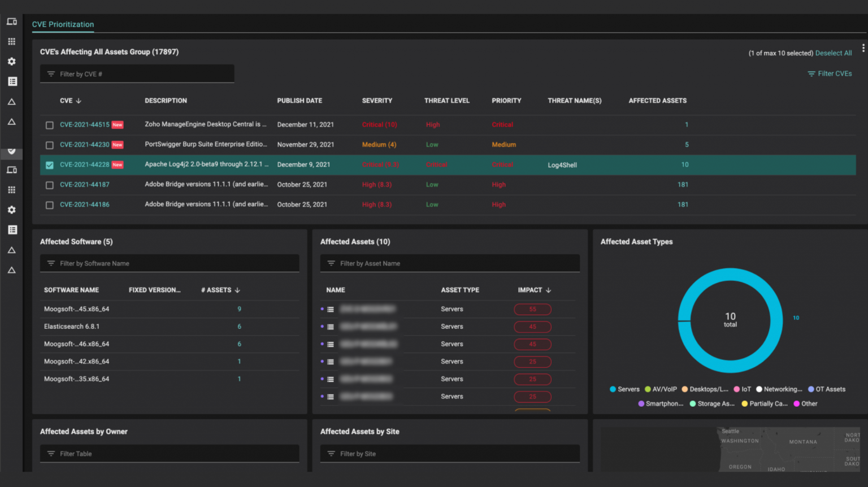Click the settings gear in the left sidebar
The width and height of the screenshot is (868, 487).
(11, 61)
